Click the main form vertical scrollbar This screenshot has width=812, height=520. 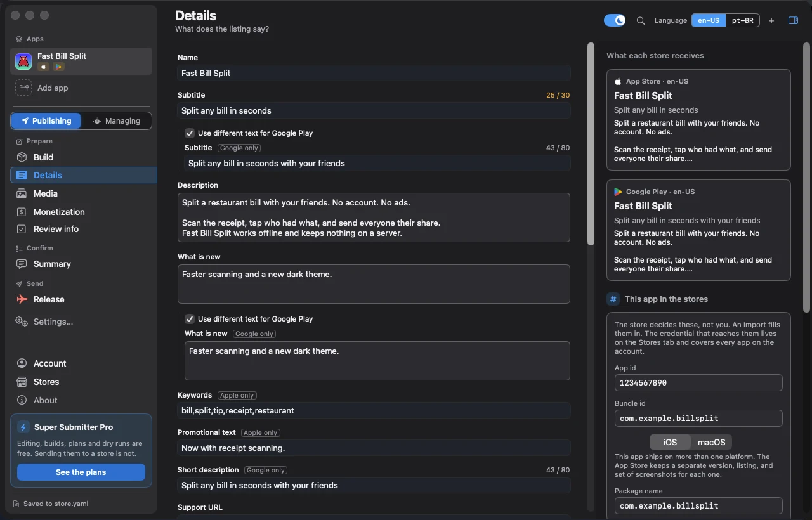point(591,144)
